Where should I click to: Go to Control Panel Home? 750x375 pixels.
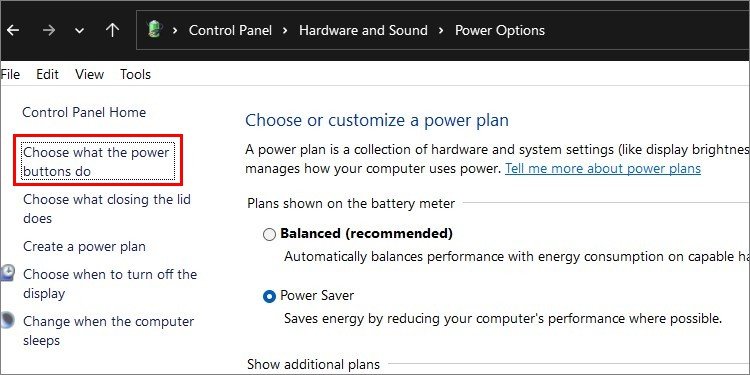pyautogui.click(x=84, y=112)
